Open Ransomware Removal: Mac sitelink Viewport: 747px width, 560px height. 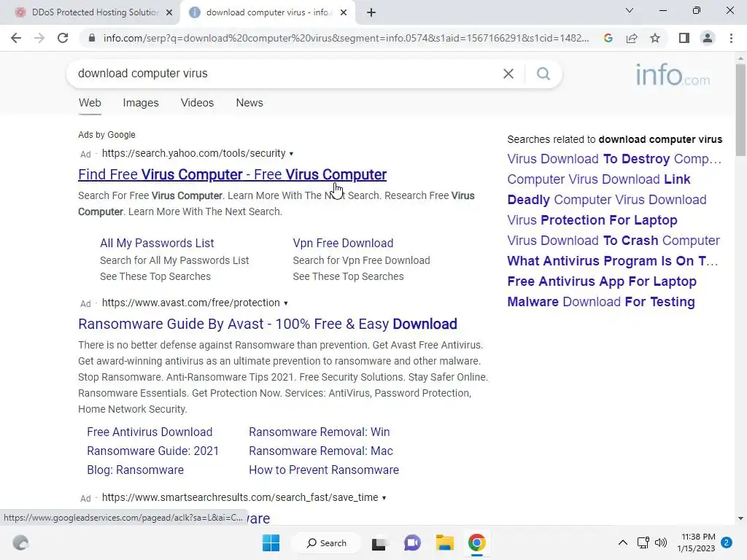point(321,451)
